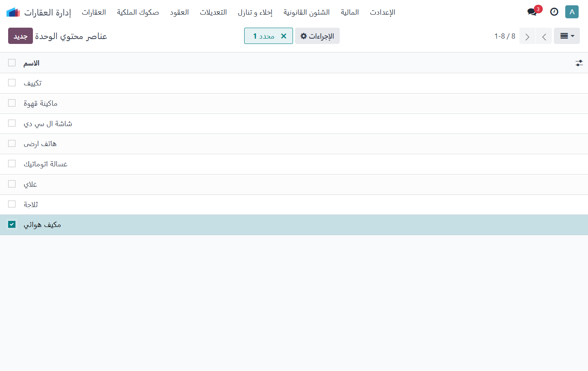
Task: Uncheck the مكيف هوائي row checkbox
Action: 12,224
